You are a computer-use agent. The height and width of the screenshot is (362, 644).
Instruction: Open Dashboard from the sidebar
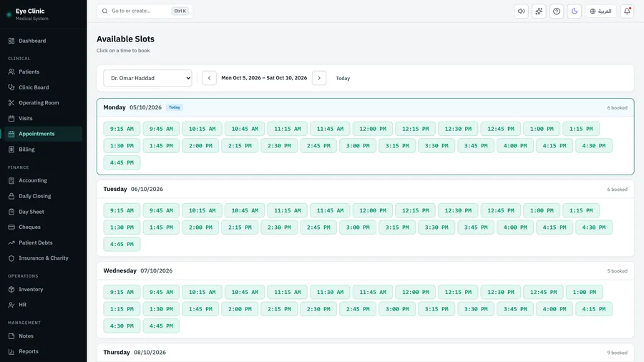pyautogui.click(x=43, y=41)
